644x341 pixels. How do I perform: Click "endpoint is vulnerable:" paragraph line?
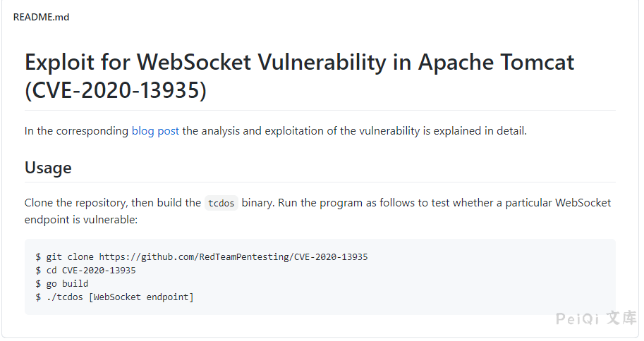[x=80, y=220]
